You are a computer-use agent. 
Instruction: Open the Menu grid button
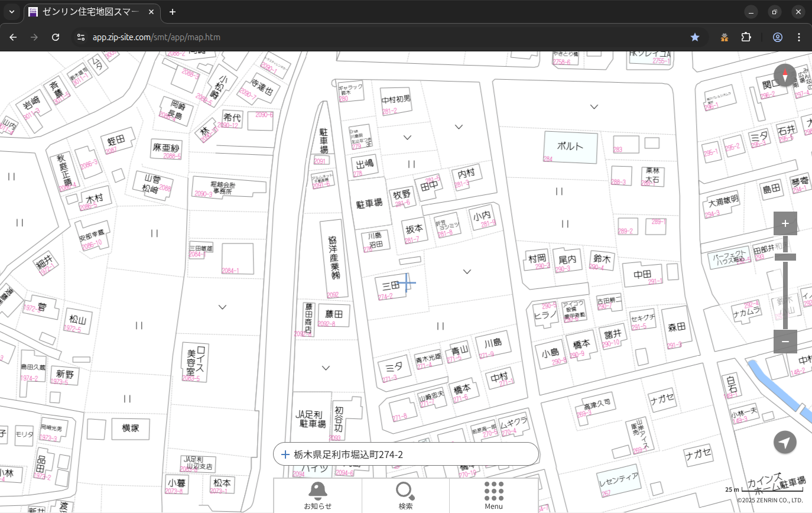(x=493, y=495)
